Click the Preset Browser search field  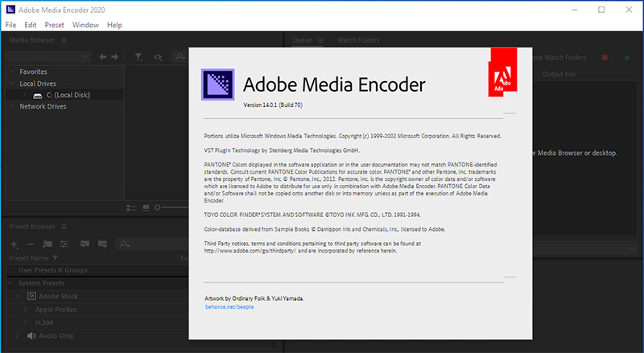[152, 244]
